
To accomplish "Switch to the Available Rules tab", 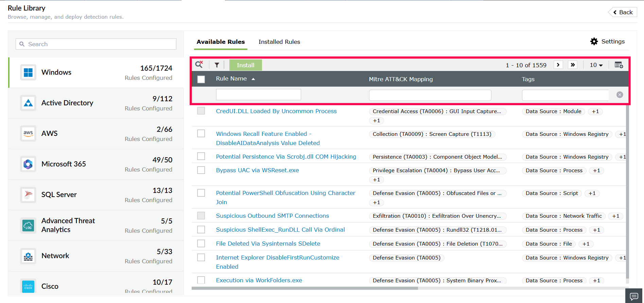I will coord(221,42).
